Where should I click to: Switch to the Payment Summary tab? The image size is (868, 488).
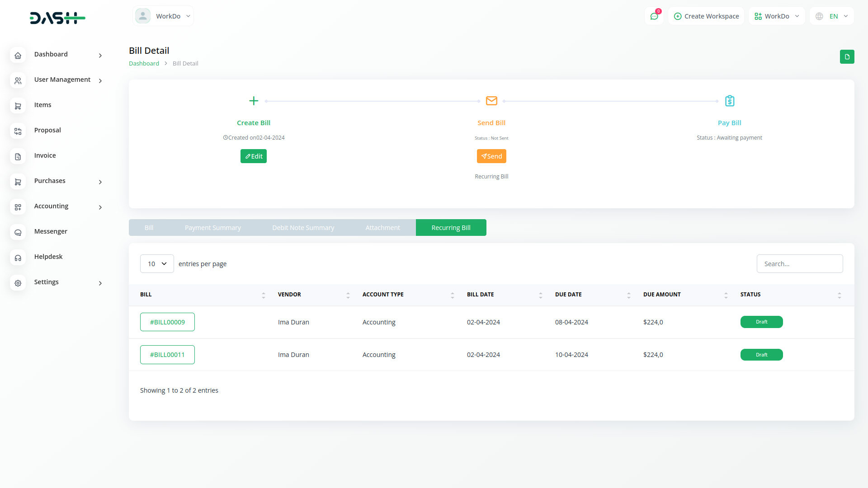click(212, 228)
